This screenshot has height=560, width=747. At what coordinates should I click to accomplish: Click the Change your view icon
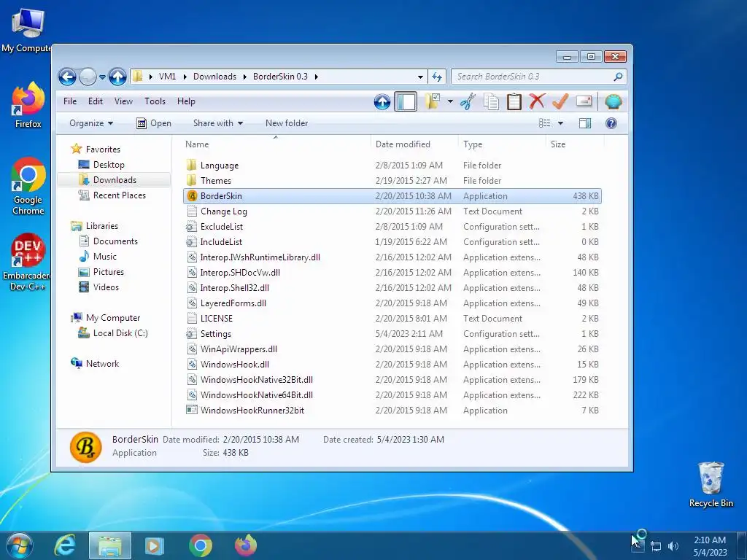point(544,123)
